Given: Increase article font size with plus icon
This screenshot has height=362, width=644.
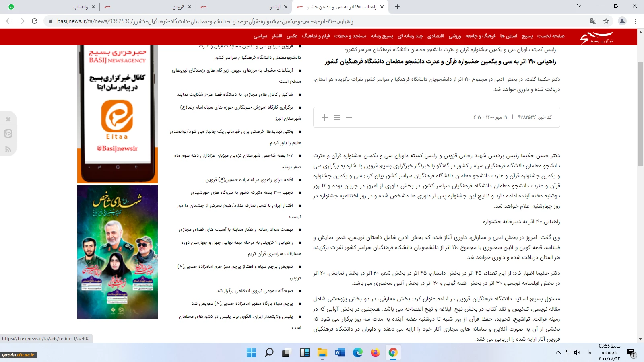Looking at the screenshot, I should pos(325,117).
